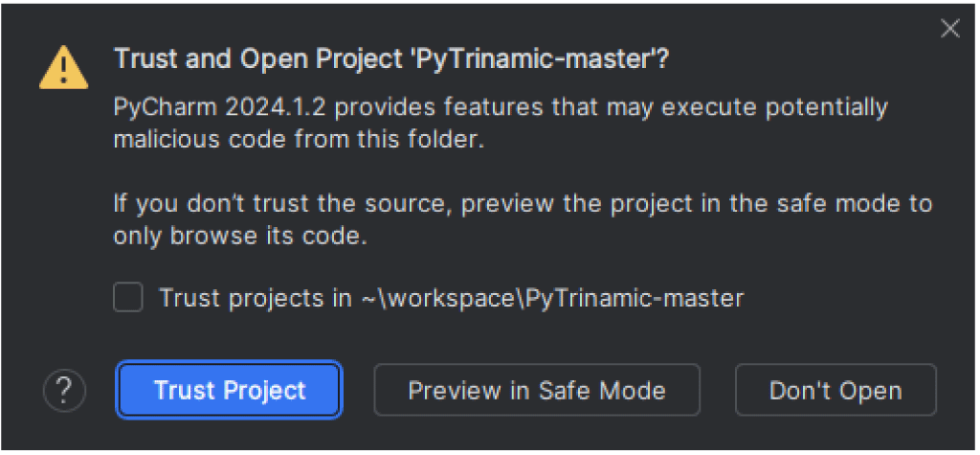Close the trust dialog with the X
This screenshot has height=455, width=980.
tap(950, 29)
